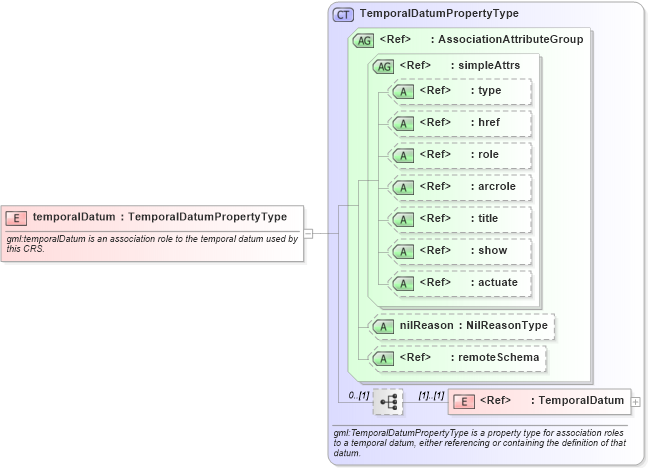Click the E icon of temporalDatum element
Image resolution: width=648 pixels, height=468 pixels.
click(x=16, y=218)
